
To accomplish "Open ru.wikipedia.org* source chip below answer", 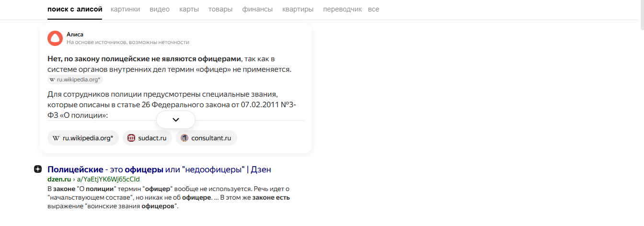I will (83, 138).
